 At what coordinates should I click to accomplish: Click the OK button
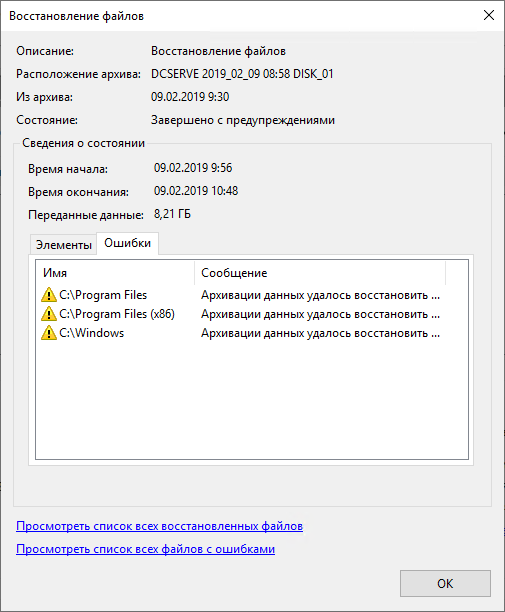(x=445, y=584)
